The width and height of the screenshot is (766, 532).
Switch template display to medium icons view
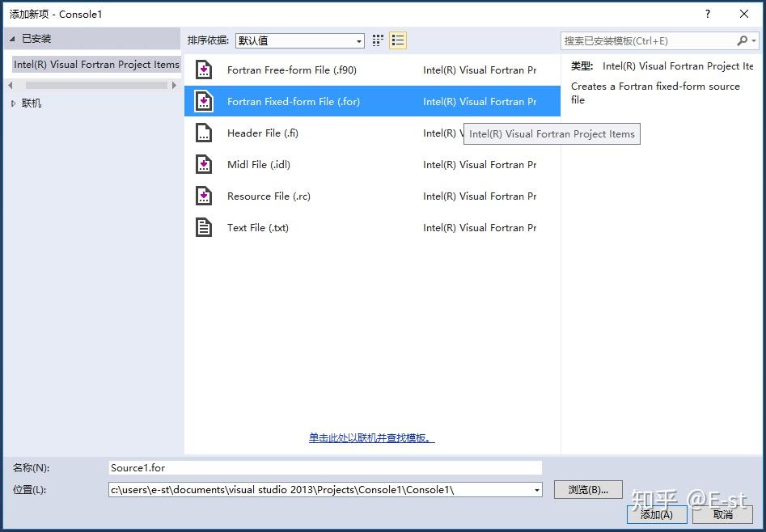(x=377, y=40)
